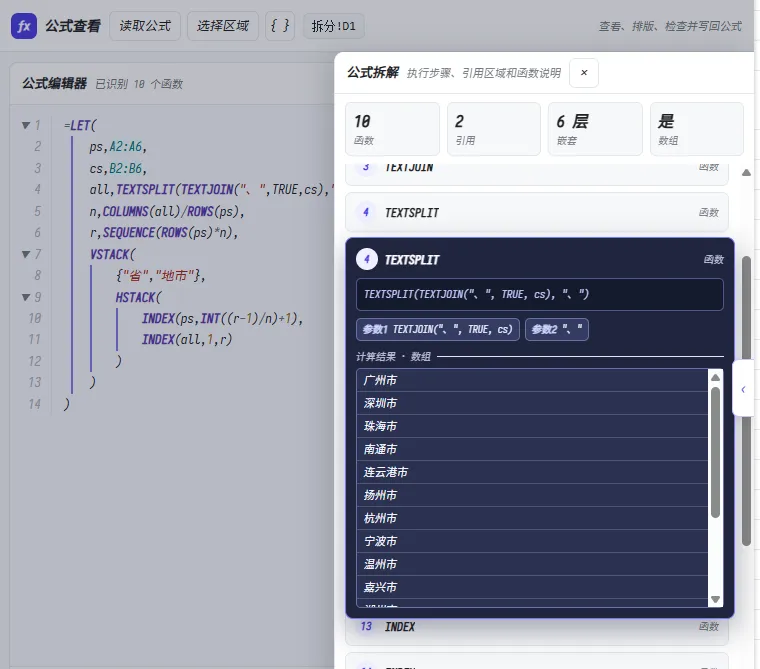Click the 参数1 TEXTJOIN argument chip
This screenshot has height=669, width=760.
pos(438,330)
